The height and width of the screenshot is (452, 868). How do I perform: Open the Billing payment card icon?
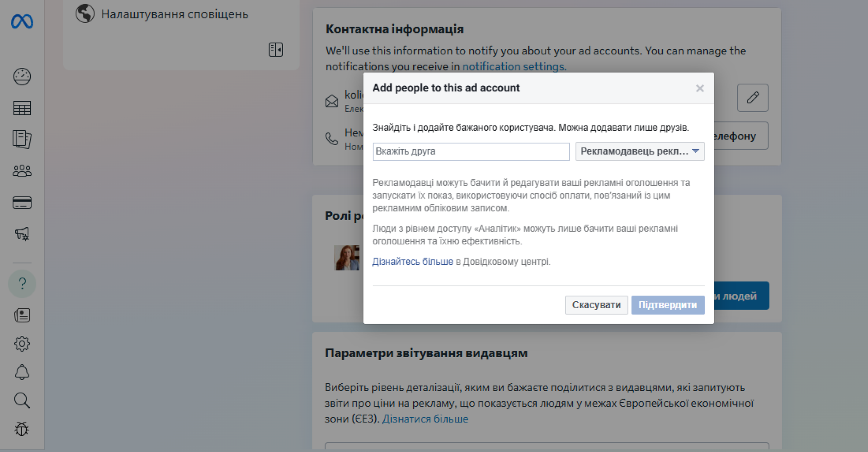[x=21, y=202]
